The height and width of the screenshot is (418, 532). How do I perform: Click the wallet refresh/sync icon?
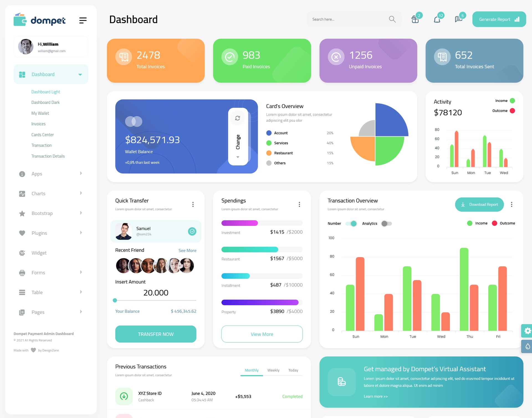[237, 118]
